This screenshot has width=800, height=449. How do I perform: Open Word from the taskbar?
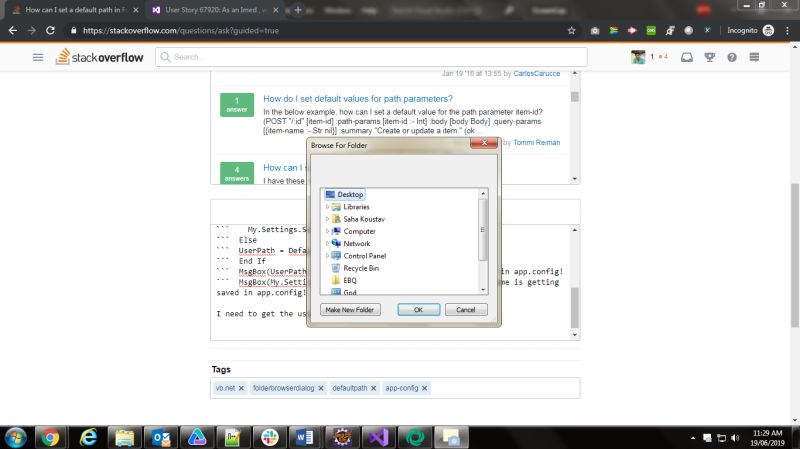point(305,437)
